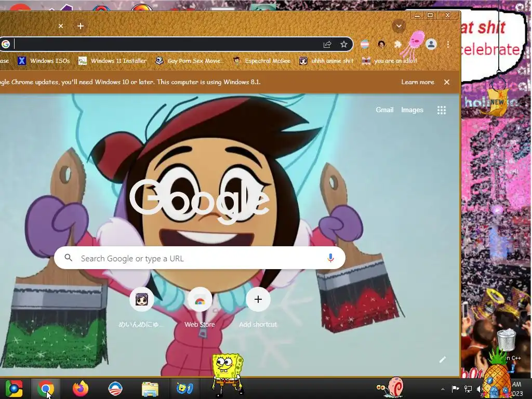Close the current Chrome tab
This screenshot has width=532, height=399.
coord(61,26)
